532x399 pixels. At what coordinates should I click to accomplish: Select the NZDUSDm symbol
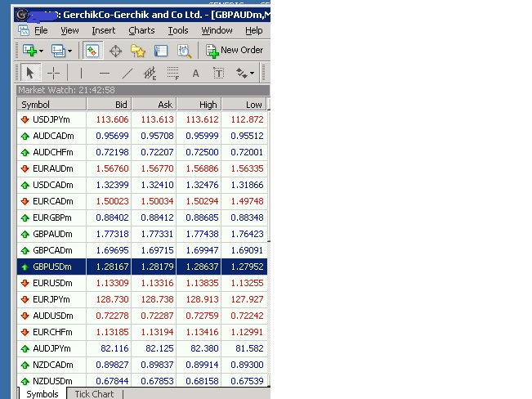coord(52,381)
